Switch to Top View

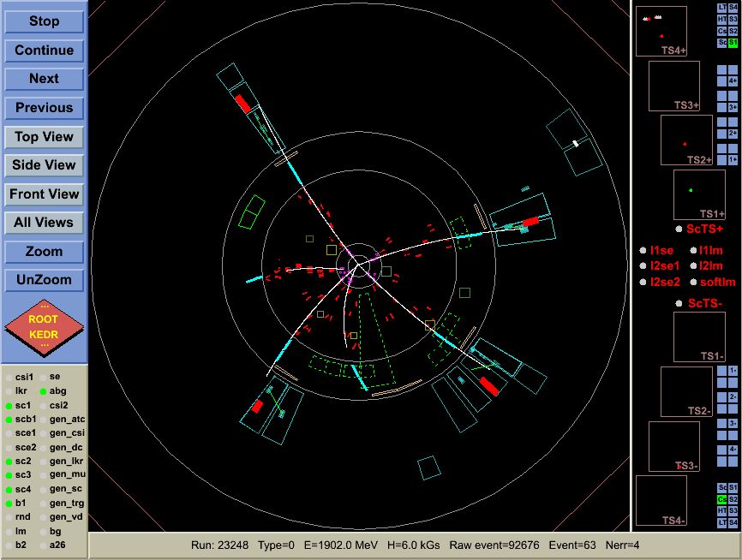44,137
